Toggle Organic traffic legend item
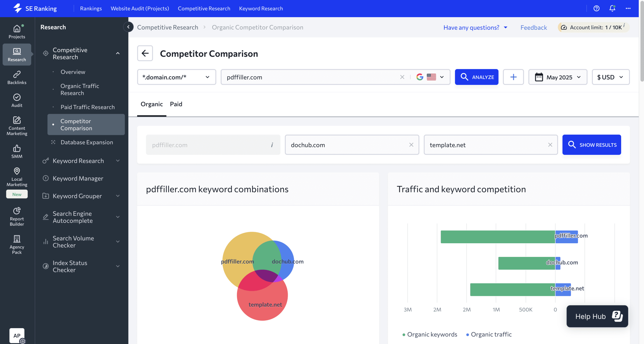Viewport: 644px width, 344px height. [x=489, y=334]
